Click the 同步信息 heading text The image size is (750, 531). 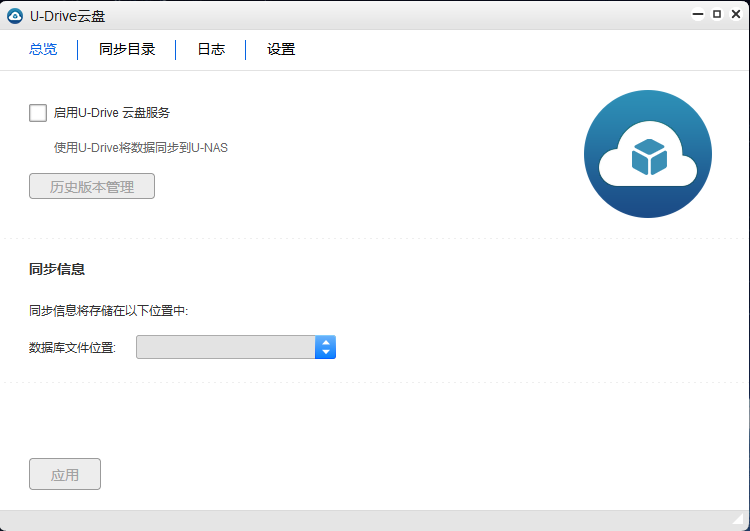click(x=57, y=269)
